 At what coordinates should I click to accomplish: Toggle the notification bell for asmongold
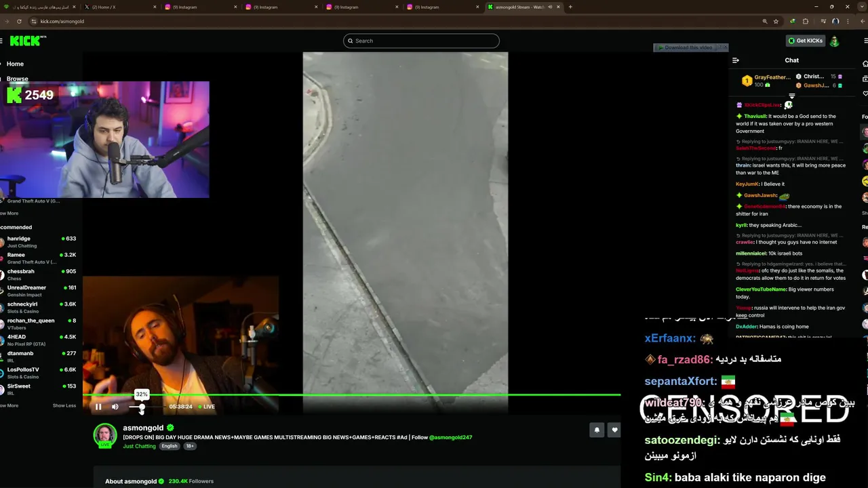[597, 430]
